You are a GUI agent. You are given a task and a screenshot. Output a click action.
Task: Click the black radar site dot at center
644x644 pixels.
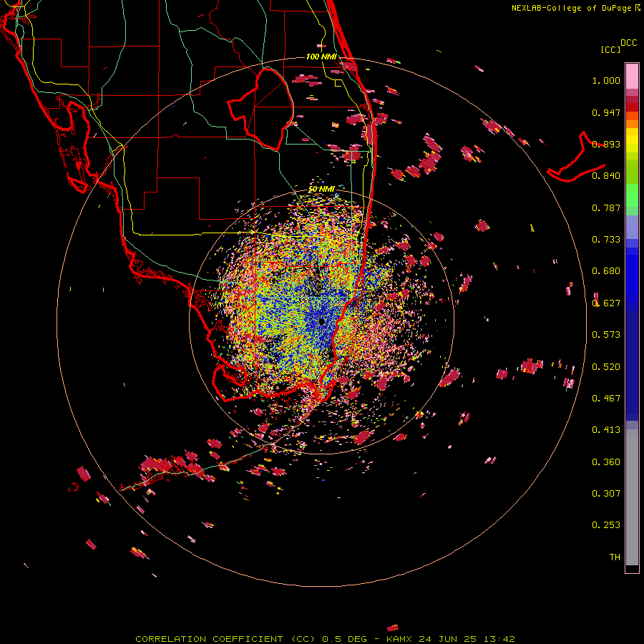pos(321,321)
